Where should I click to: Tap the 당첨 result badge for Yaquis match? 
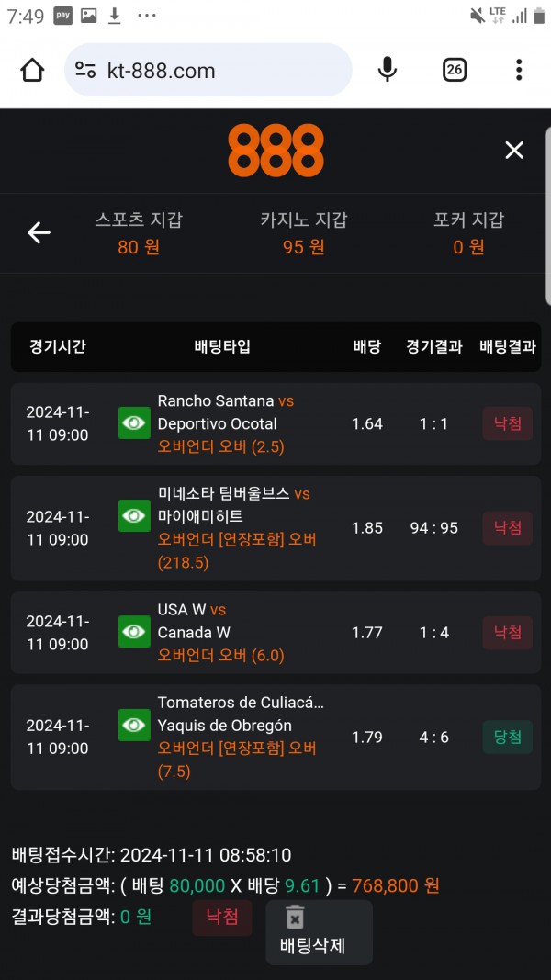pyautogui.click(x=508, y=737)
